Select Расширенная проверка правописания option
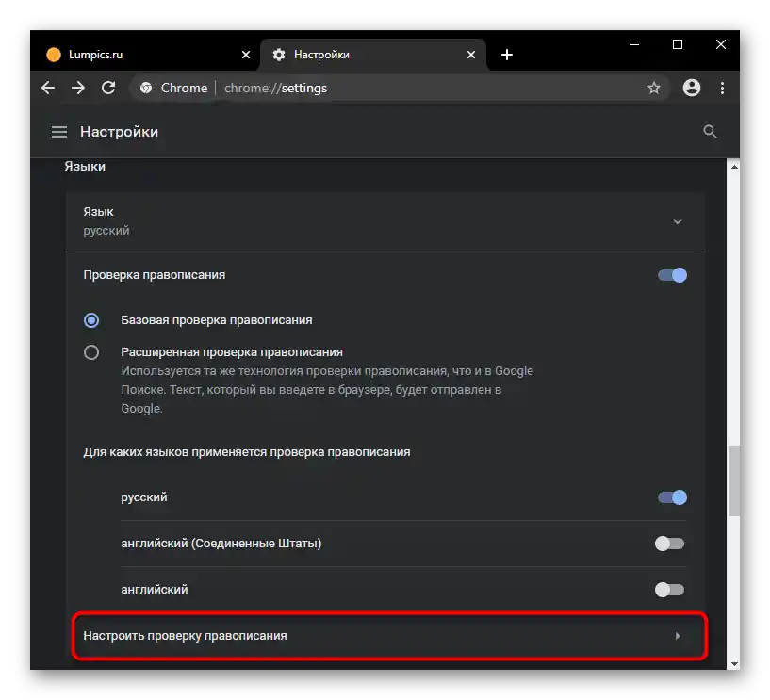770x700 pixels. coord(91,351)
